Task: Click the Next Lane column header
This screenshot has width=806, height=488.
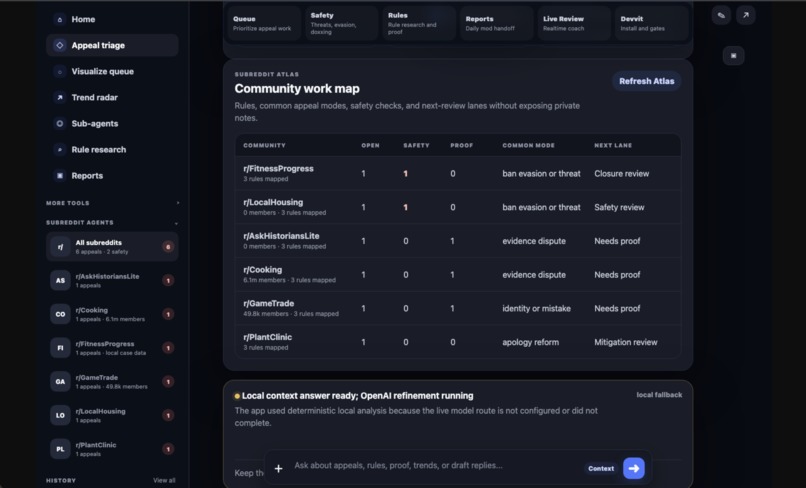Action: pos(613,146)
